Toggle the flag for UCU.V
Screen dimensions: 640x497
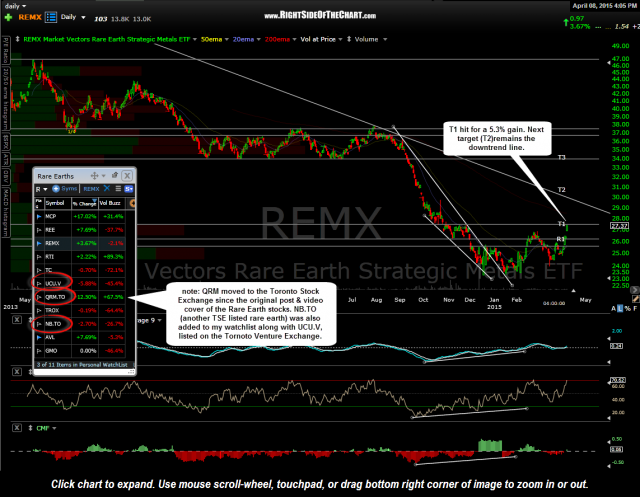point(39,284)
